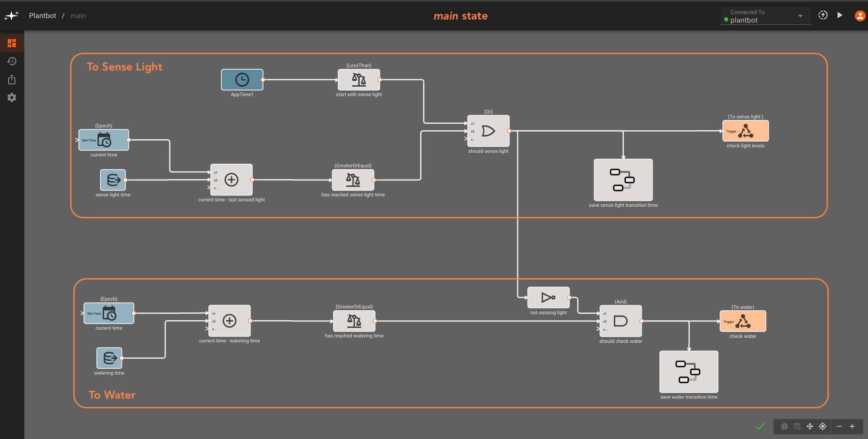Select the AppTime1 clock node
The image size is (868, 439).
(x=242, y=80)
